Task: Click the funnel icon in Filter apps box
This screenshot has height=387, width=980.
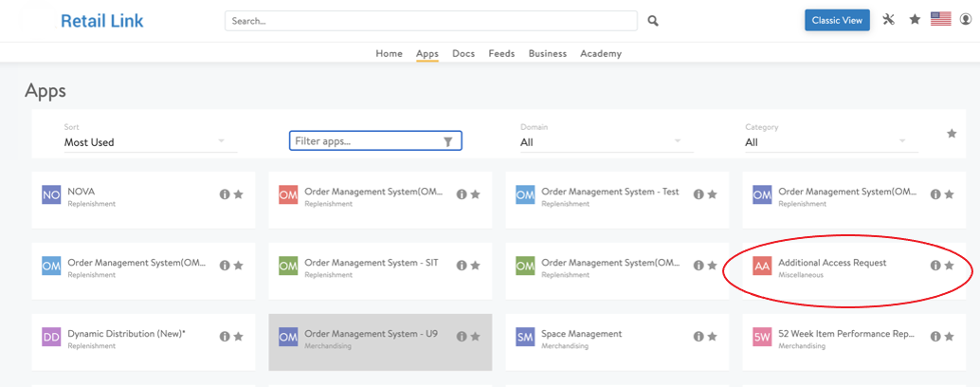Action: tap(448, 142)
